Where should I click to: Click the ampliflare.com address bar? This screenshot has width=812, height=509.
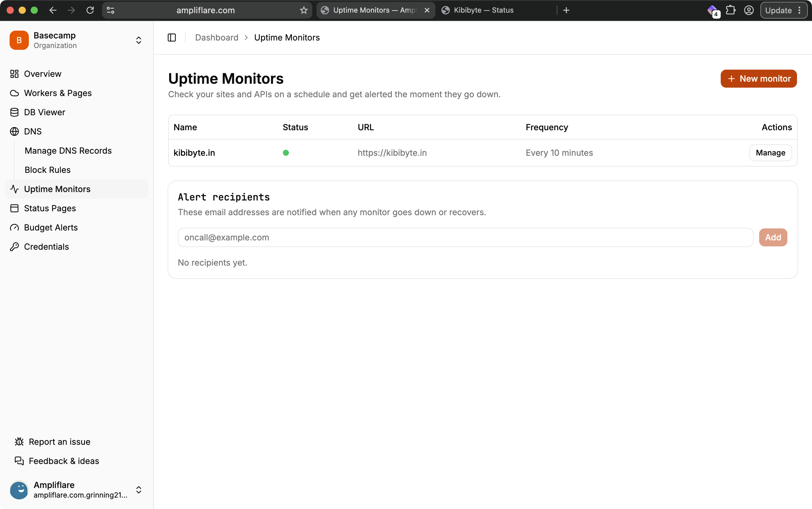tap(206, 10)
